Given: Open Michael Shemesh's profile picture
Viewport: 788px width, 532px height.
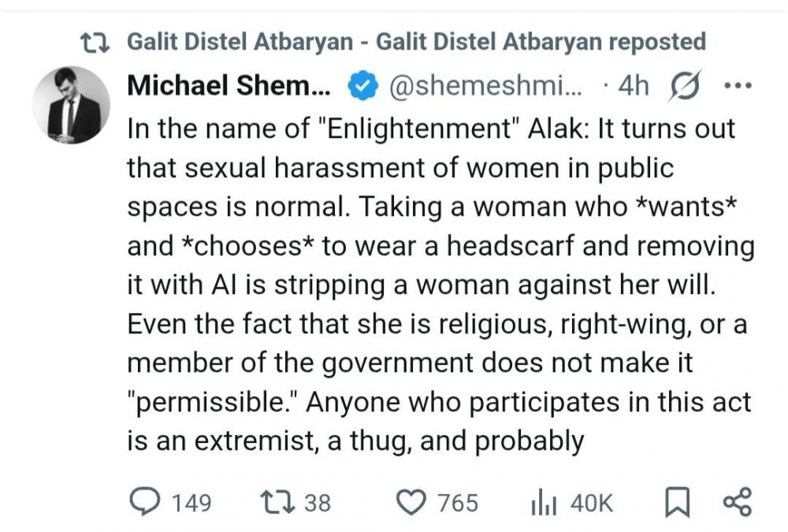Looking at the screenshot, I should [x=71, y=105].
